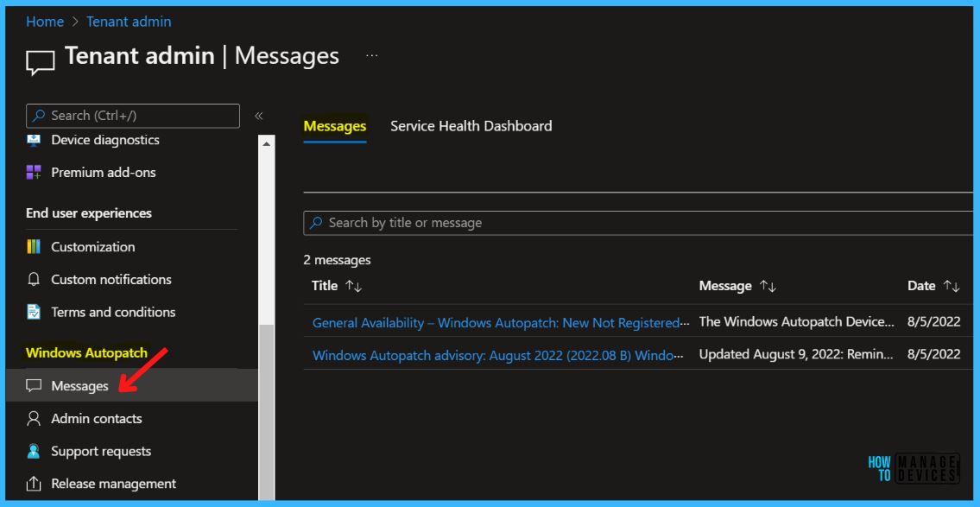The height and width of the screenshot is (507, 980).
Task: Open the ellipsis more options menu
Action: tap(372, 55)
